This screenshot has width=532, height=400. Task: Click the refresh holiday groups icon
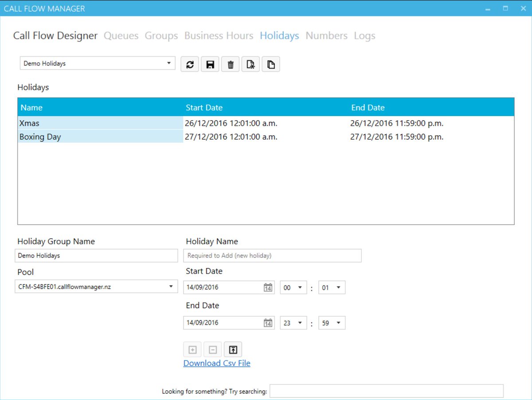[190, 64]
